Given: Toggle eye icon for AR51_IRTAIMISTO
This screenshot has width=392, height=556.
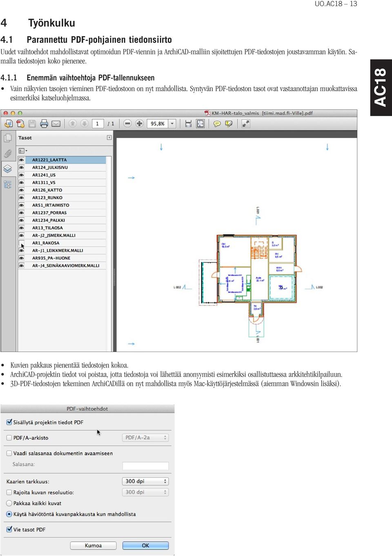Looking at the screenshot, I should pos(22,205).
